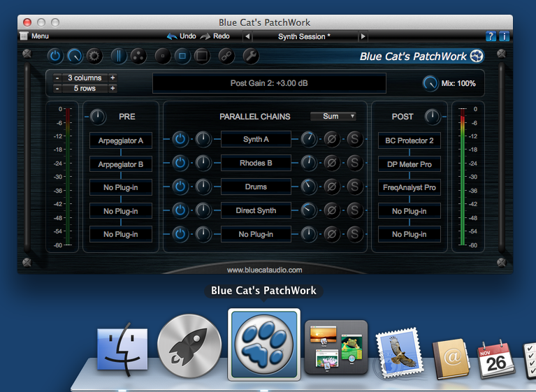Open the Synth Session preset name list

[x=305, y=36]
